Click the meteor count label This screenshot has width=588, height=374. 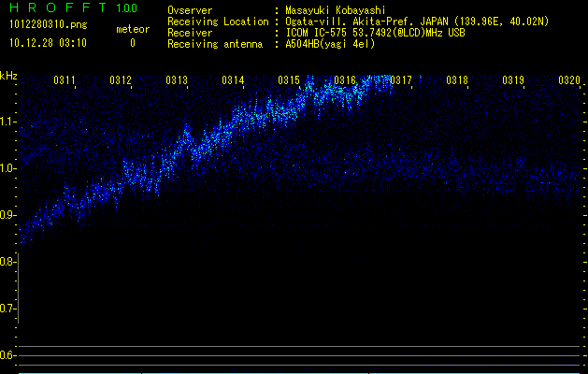coord(133,29)
